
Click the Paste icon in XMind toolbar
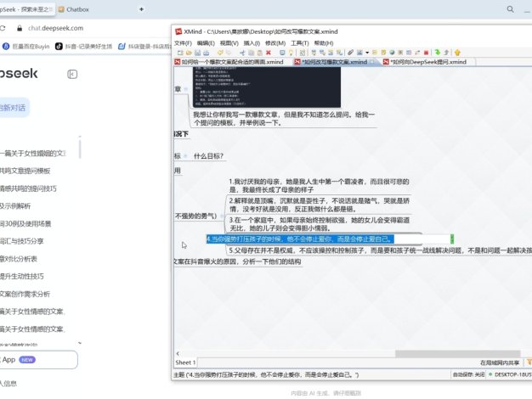click(x=259, y=53)
